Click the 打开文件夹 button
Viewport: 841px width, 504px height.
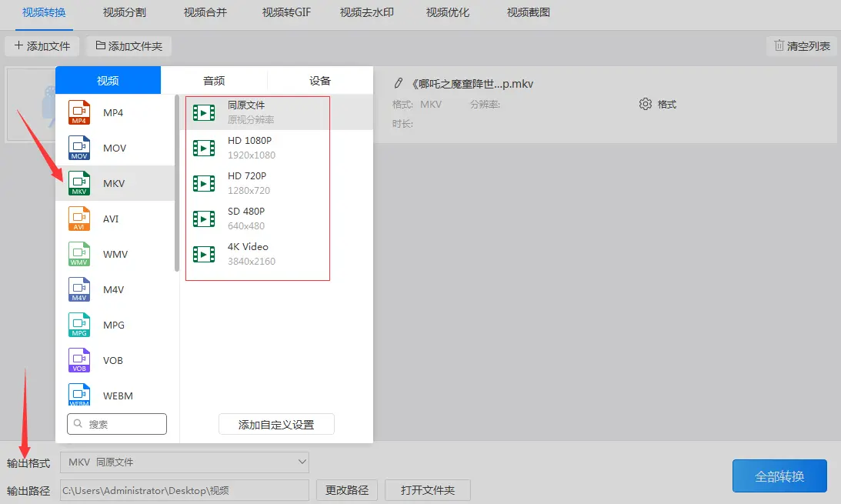click(x=428, y=490)
